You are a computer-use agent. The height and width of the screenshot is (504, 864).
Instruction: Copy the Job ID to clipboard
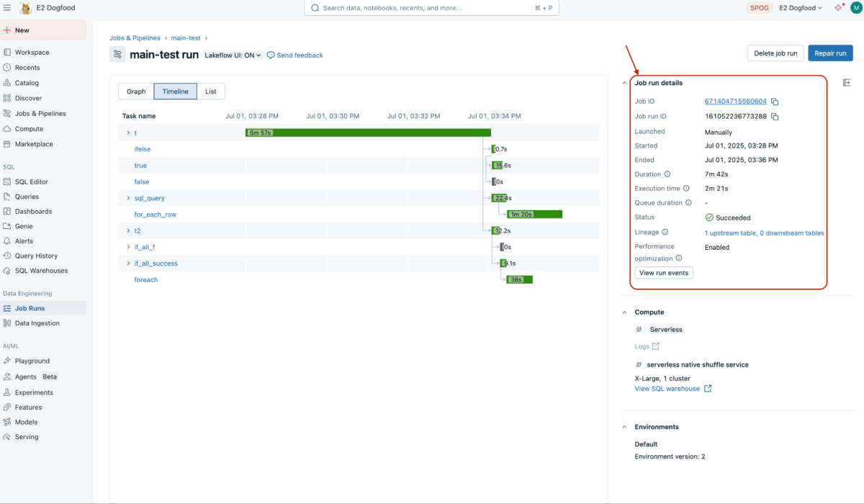[775, 102]
